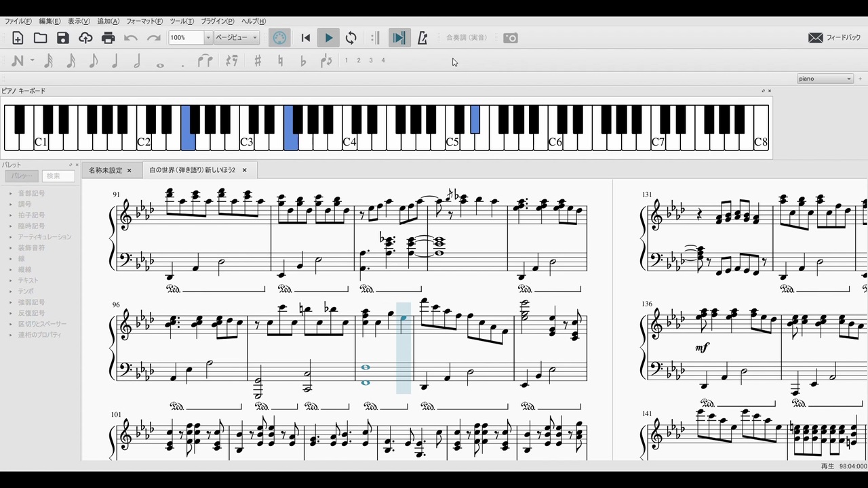Select the half note duration
This screenshot has height=488, width=868.
[x=138, y=61]
